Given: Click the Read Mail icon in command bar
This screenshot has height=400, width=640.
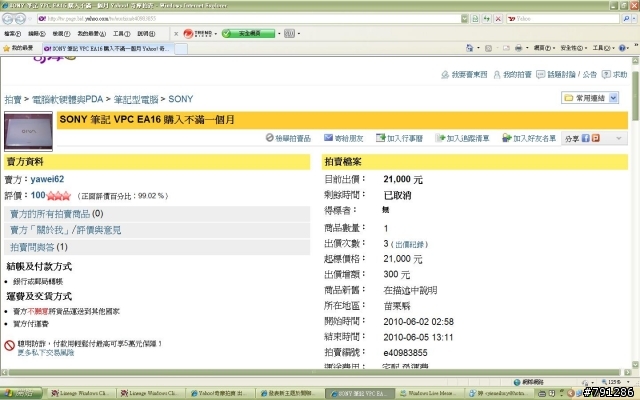Looking at the screenshot, I should pyautogui.click(x=507, y=48).
